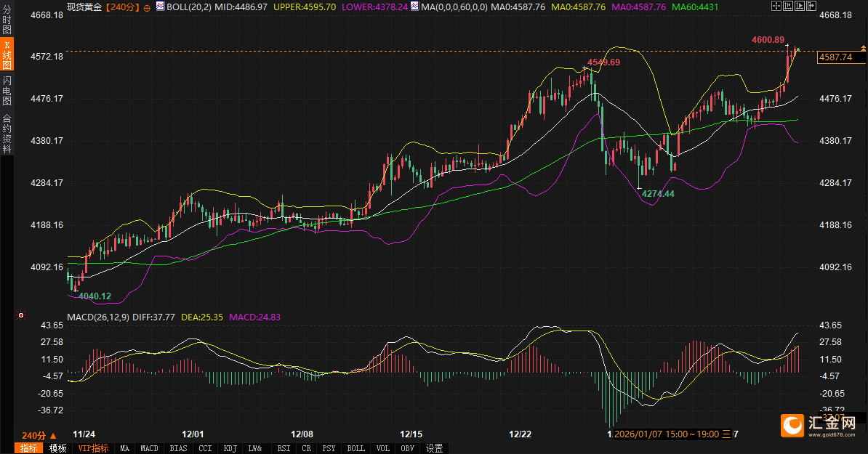
Task: Click the red circle marker icon above MACD
Action: tap(21, 315)
